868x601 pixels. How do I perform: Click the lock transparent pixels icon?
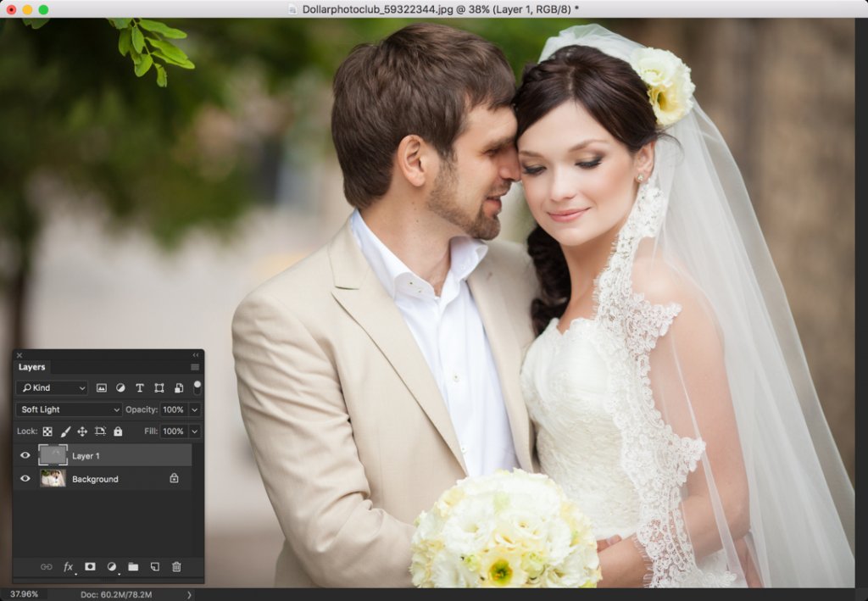coord(47,431)
